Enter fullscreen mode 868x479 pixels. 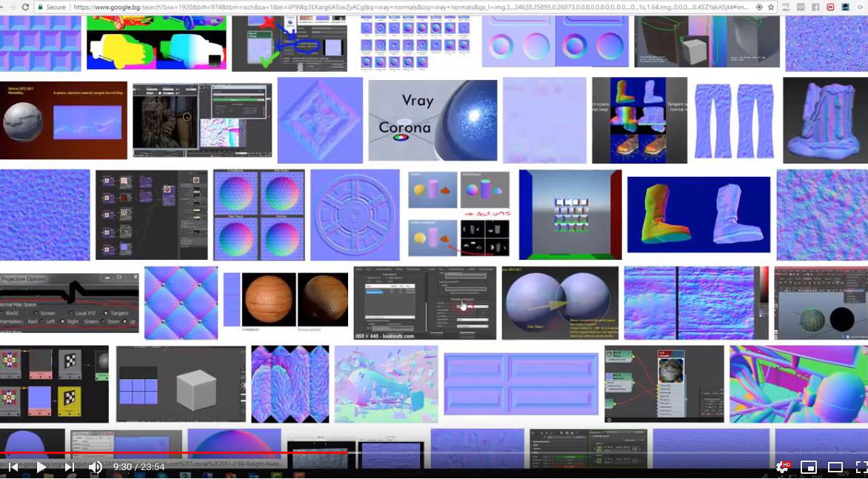point(861,467)
